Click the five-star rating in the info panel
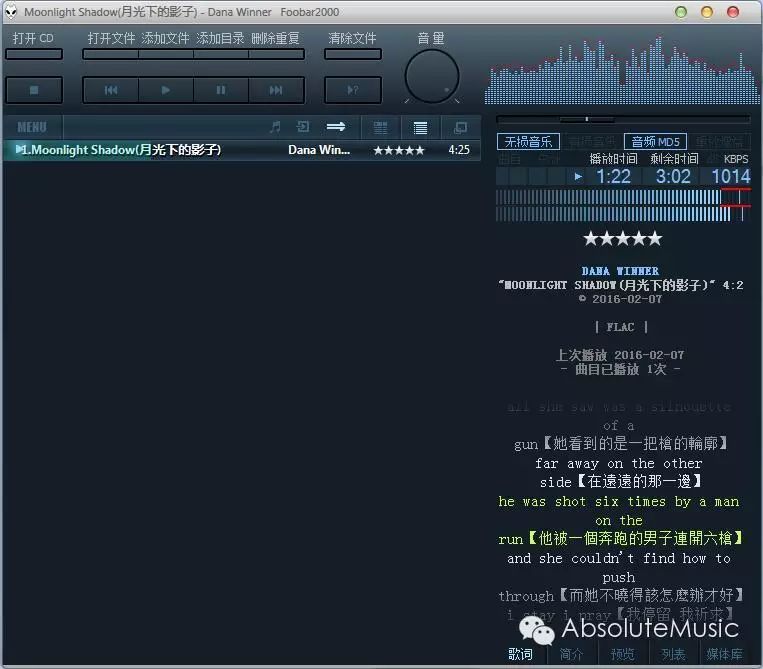The image size is (763, 669). (623, 239)
